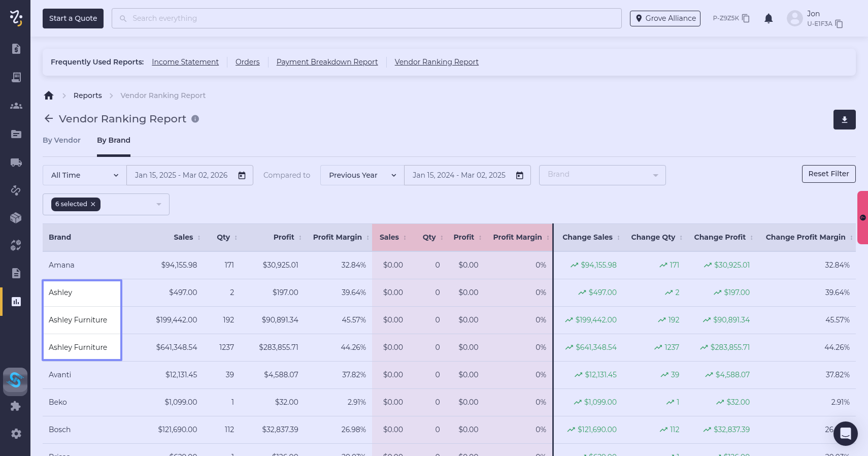Open the delivery truck sidebar icon

16,162
